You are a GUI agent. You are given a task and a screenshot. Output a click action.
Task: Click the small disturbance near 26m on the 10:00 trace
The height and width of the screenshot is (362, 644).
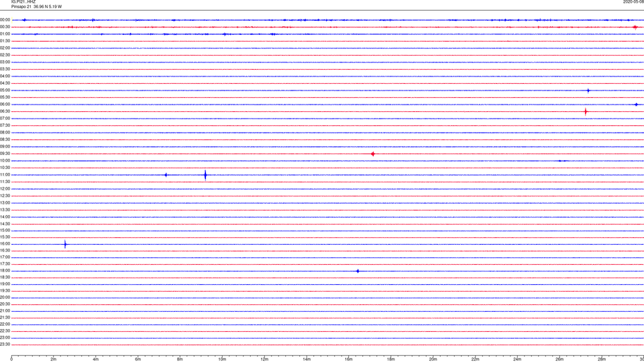point(563,161)
